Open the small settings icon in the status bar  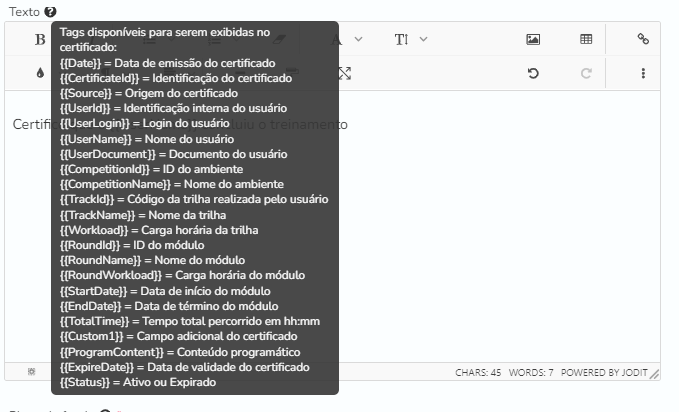click(x=32, y=372)
